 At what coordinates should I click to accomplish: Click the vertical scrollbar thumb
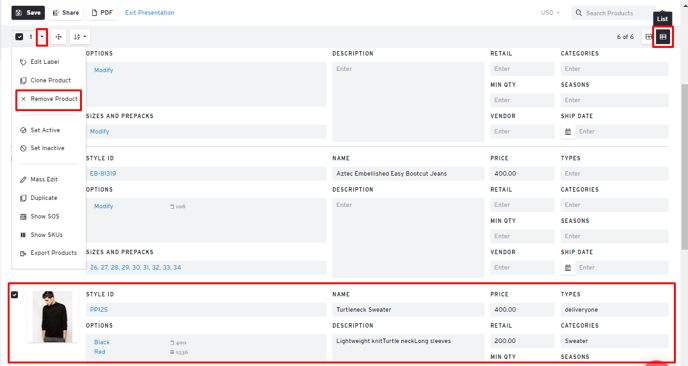click(684, 167)
